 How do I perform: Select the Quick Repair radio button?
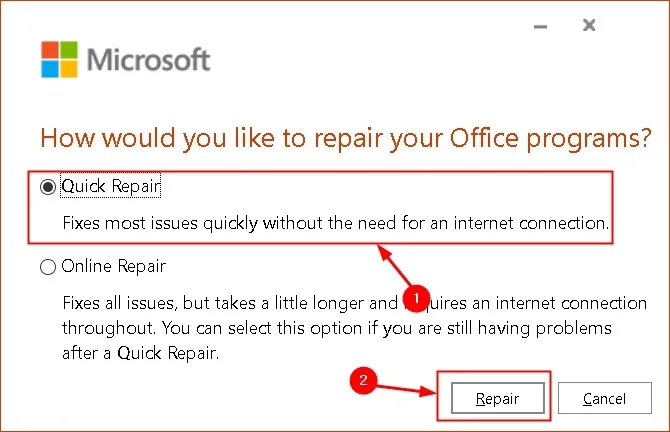[47, 186]
